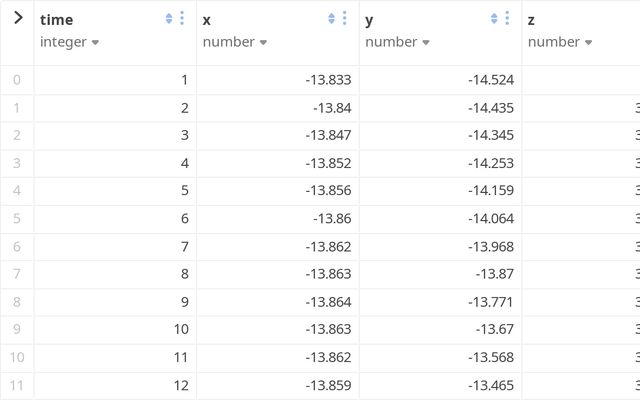
Task: Select row index 0
Action: 16,80
